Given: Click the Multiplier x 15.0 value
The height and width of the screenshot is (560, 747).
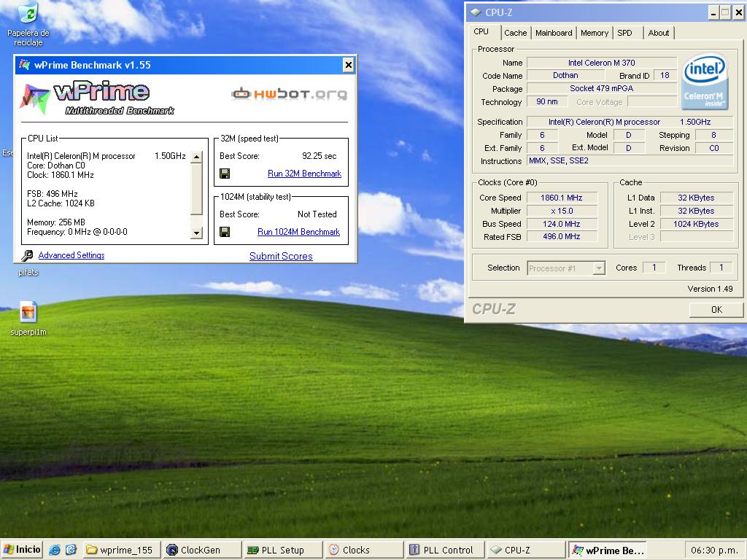Looking at the screenshot, I should [x=562, y=211].
